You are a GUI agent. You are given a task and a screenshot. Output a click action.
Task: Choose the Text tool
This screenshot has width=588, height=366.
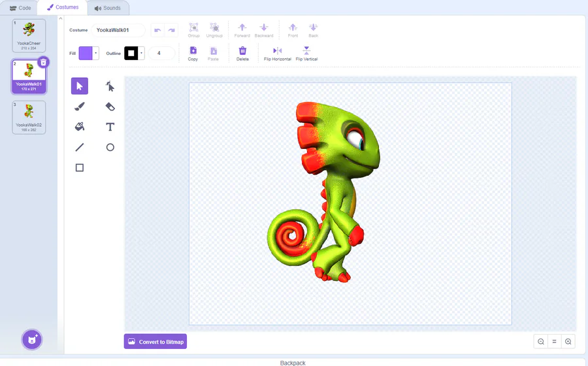[x=110, y=127]
